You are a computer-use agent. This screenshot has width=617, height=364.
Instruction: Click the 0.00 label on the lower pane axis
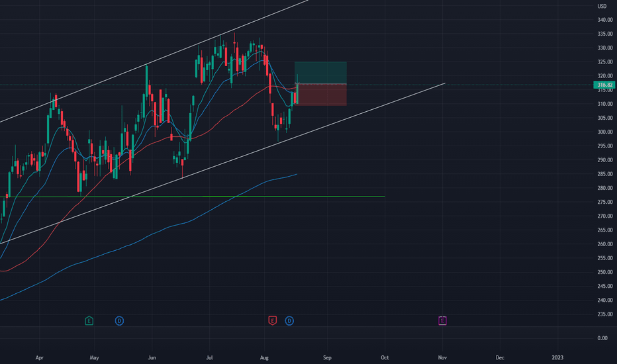click(x=602, y=338)
